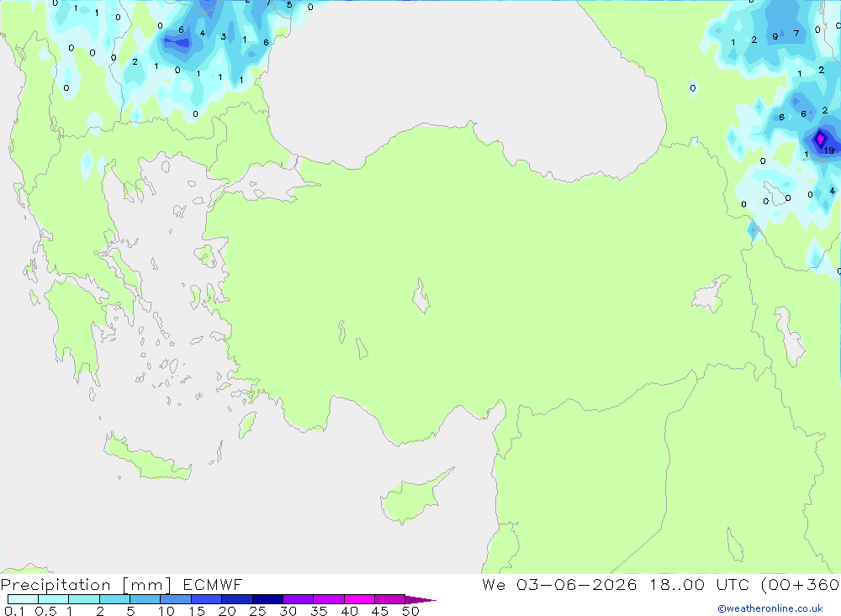Click the 2–5 mm legend color box

[114, 599]
